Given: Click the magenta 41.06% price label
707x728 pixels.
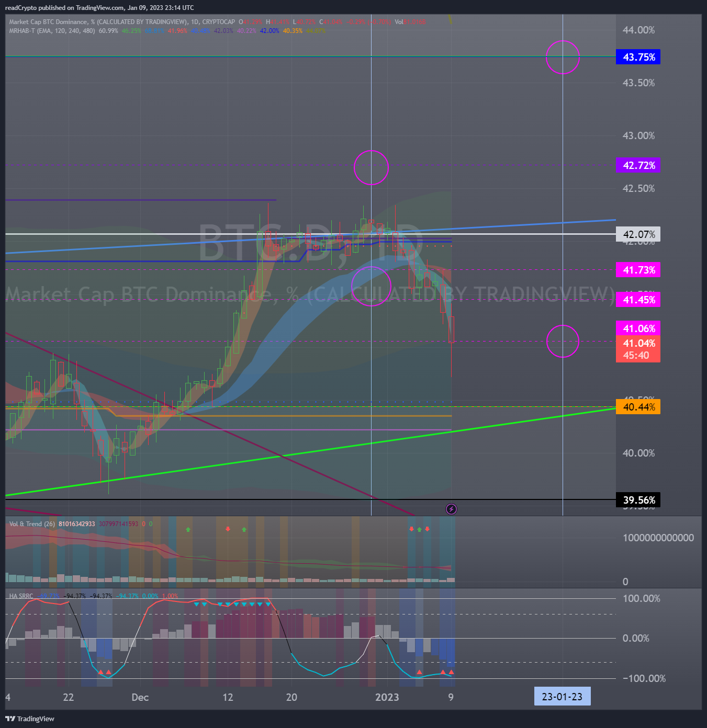Looking at the screenshot, I should (x=638, y=328).
